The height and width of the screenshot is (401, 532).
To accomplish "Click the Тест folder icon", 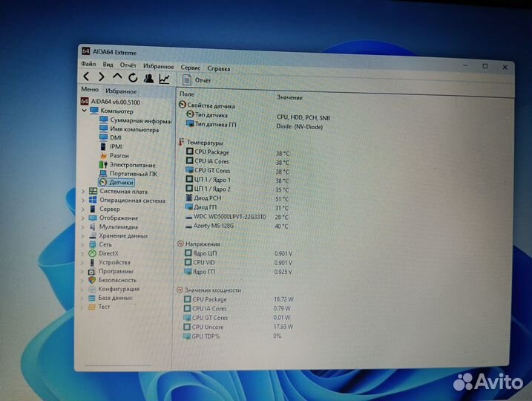I will click(91, 307).
